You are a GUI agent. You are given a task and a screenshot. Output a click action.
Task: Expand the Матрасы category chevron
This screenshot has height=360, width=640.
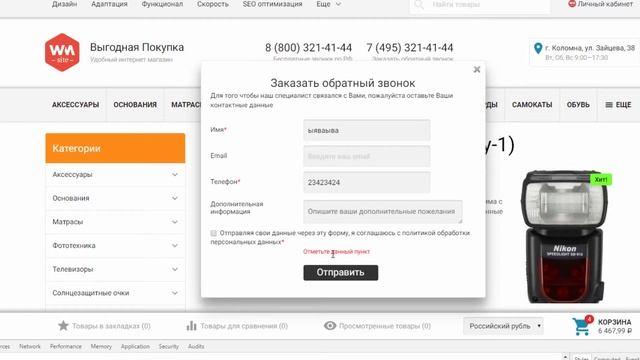175,222
